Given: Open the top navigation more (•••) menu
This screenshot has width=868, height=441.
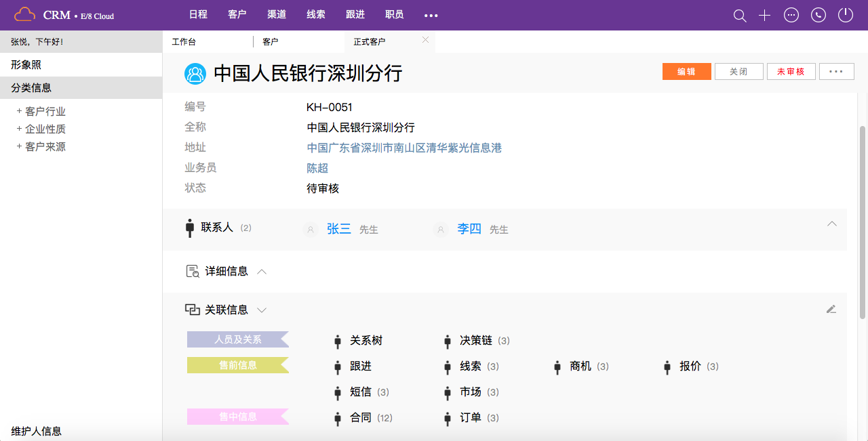Looking at the screenshot, I should click(x=431, y=15).
